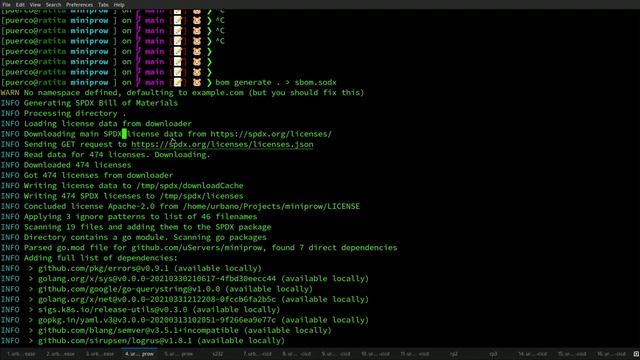Open the Help menu

119,4
